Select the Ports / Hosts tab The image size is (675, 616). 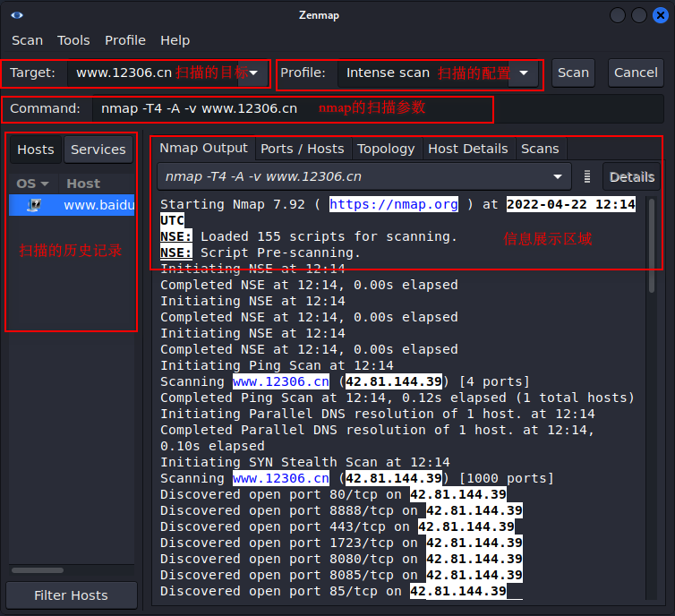(x=303, y=149)
